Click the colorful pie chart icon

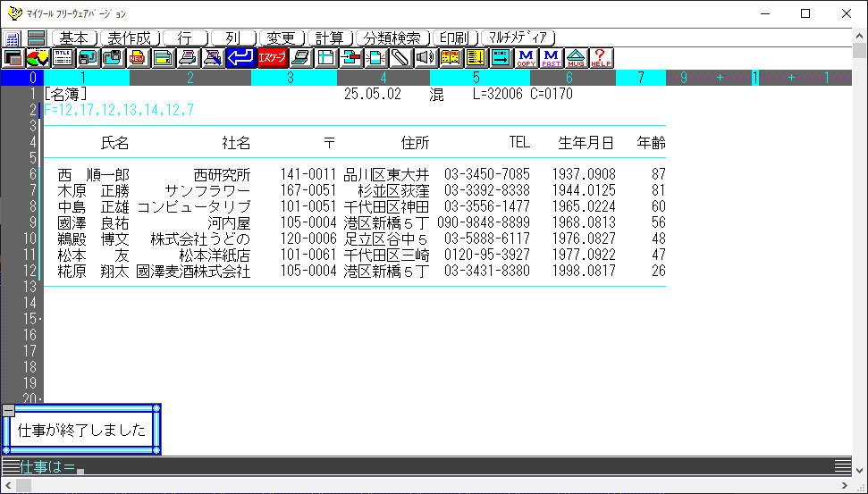(37, 58)
